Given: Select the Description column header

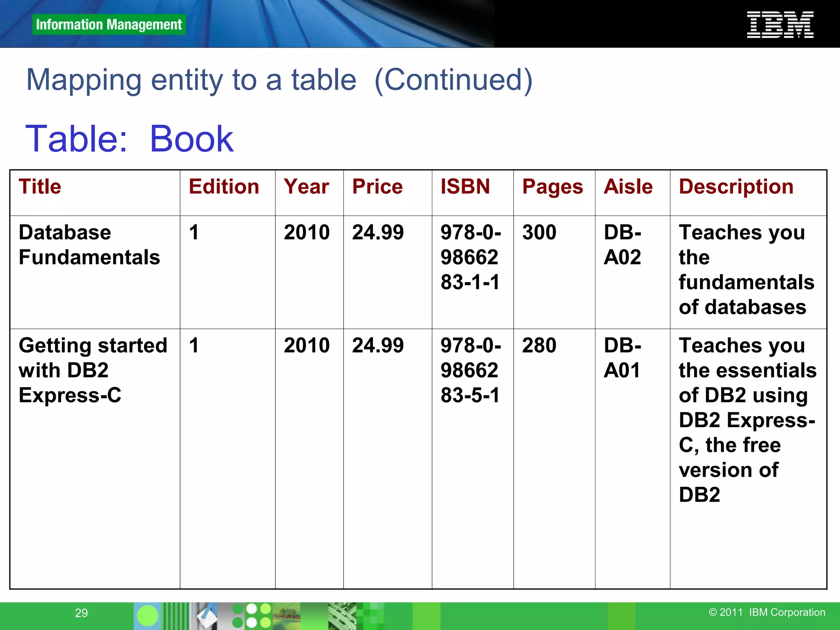Looking at the screenshot, I should point(736,187).
